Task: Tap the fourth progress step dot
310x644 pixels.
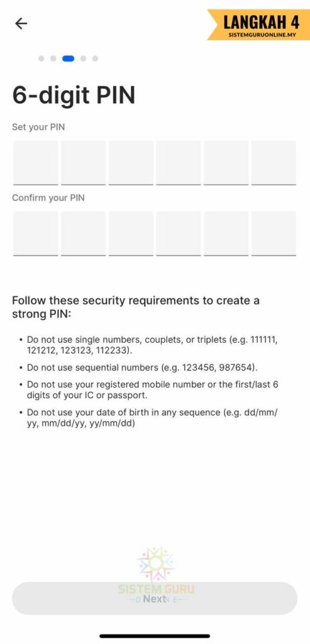Action: point(84,58)
